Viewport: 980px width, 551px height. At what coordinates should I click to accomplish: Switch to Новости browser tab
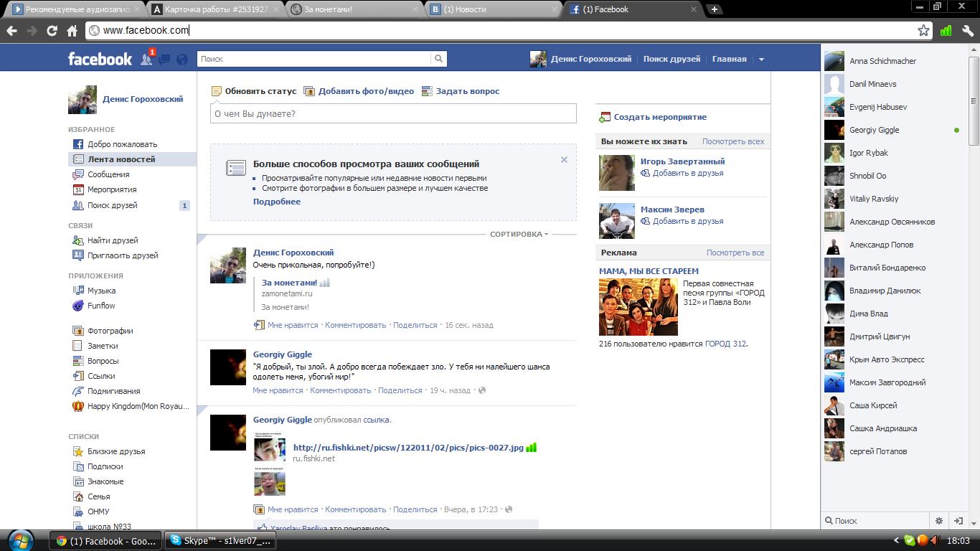(495, 9)
